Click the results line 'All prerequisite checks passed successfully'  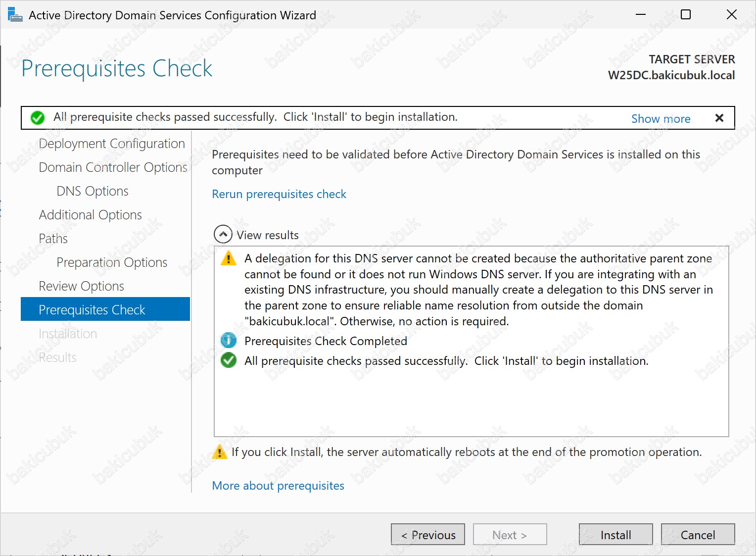point(446,361)
